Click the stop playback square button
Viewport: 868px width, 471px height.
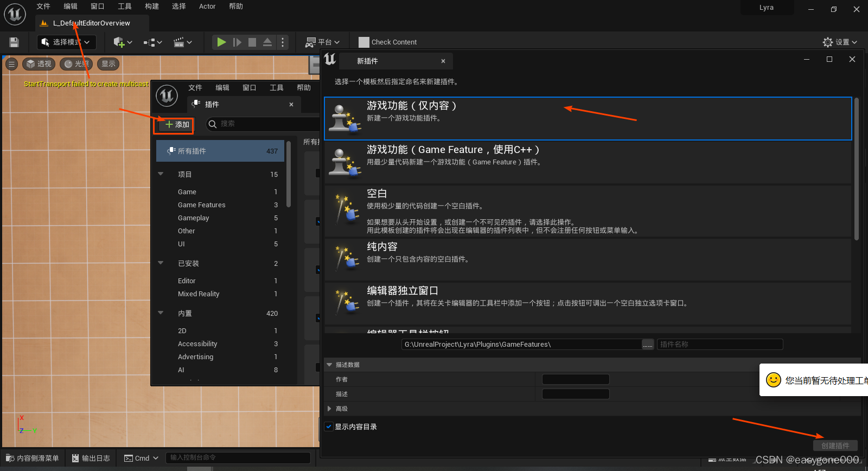click(x=252, y=42)
